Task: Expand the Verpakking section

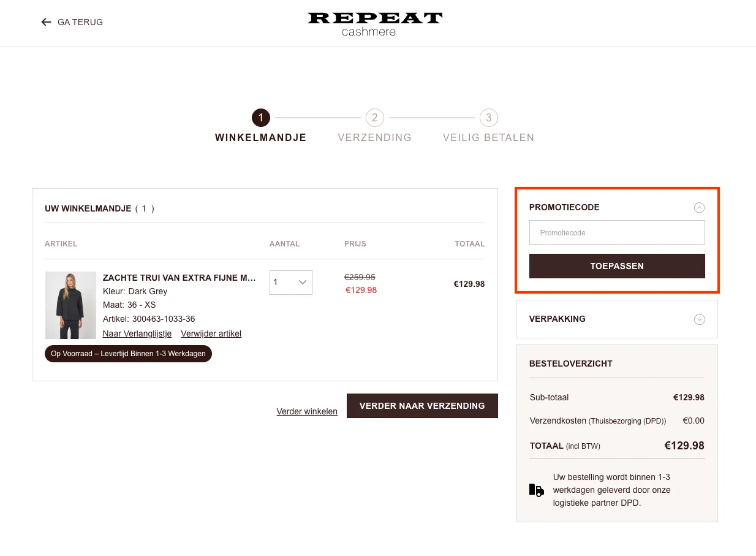Action: 699,319
